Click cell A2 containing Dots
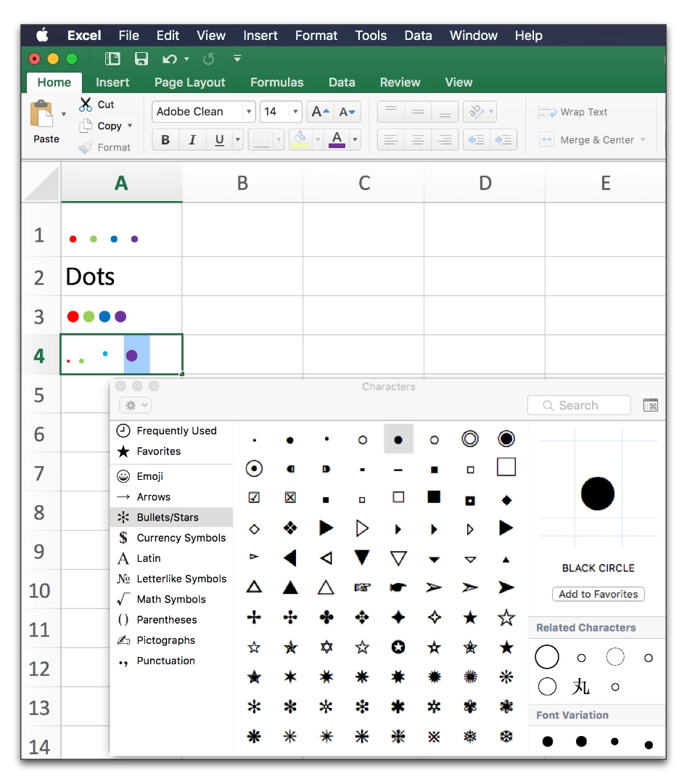The image size is (687, 784). (121, 277)
